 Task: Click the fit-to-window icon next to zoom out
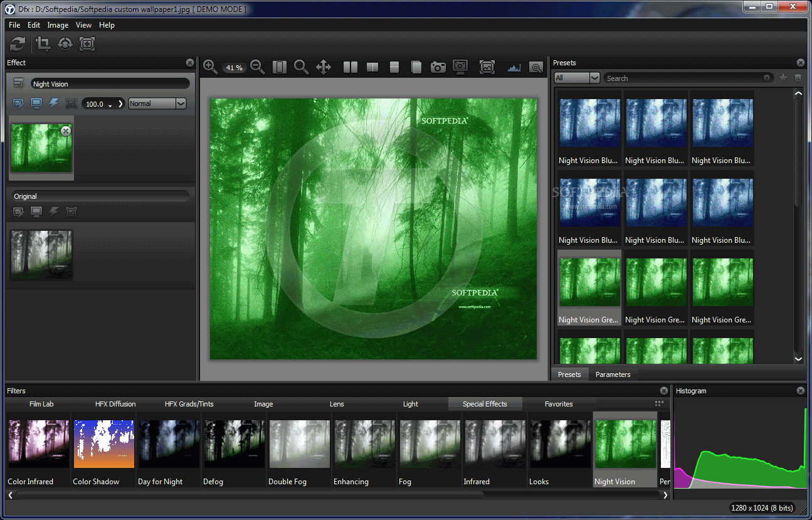point(280,67)
